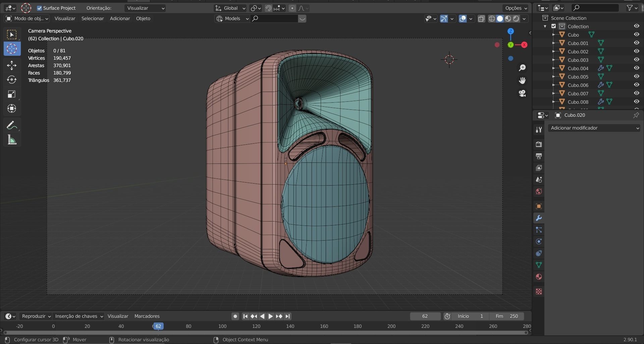Toggle Collection visibility eye icon
Image resolution: width=644 pixels, height=344 pixels.
(x=636, y=26)
